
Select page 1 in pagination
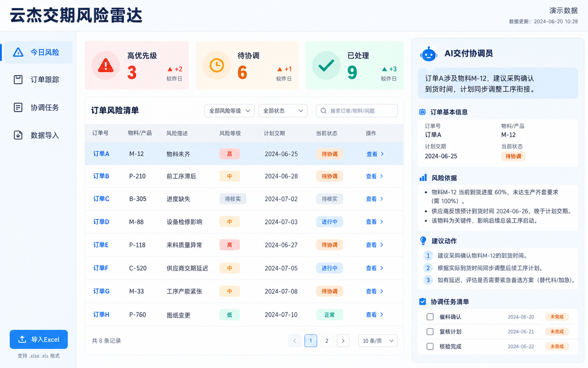pyautogui.click(x=311, y=341)
